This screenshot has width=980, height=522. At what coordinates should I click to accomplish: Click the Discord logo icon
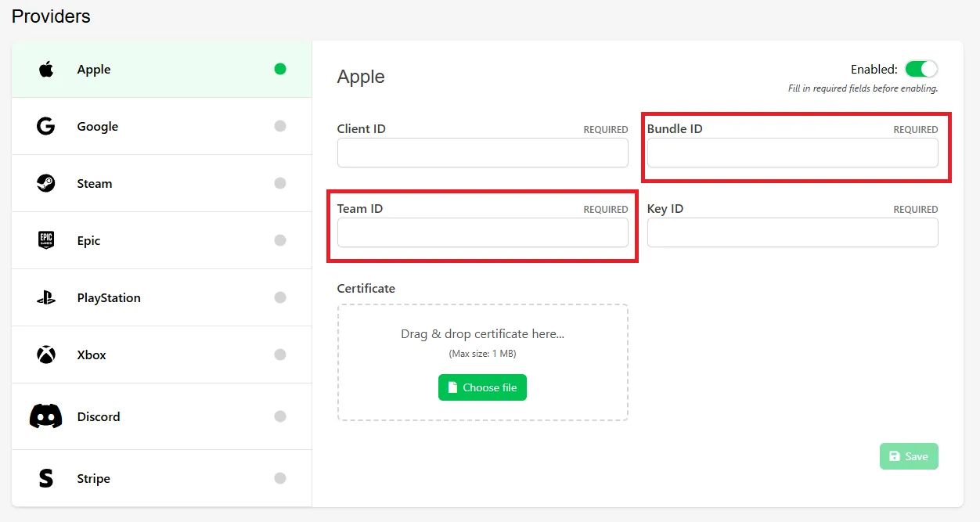[46, 416]
